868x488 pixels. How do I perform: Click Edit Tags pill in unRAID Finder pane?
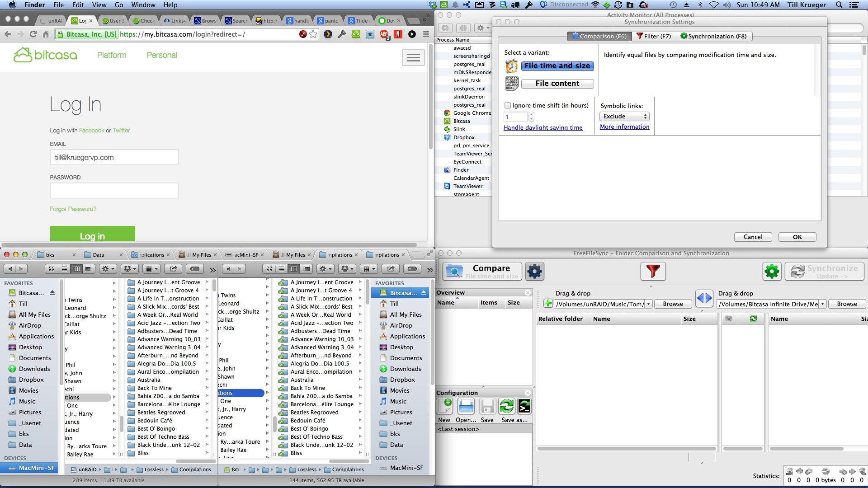[195, 269]
